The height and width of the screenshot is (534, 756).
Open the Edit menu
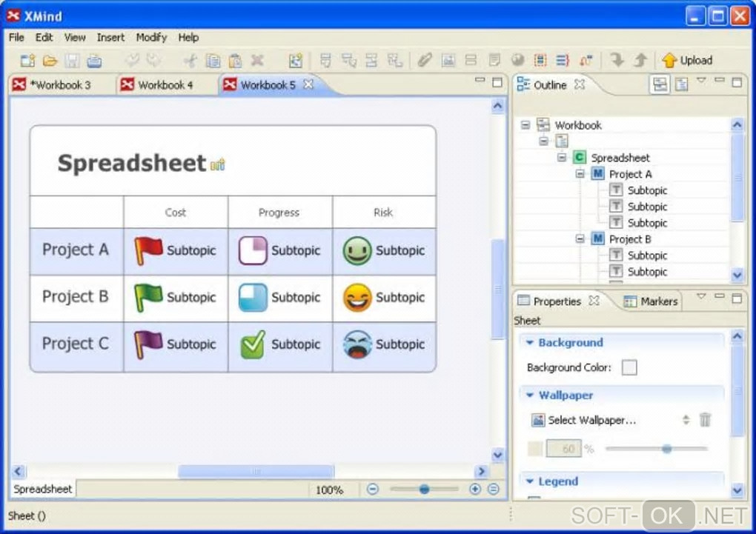(44, 37)
